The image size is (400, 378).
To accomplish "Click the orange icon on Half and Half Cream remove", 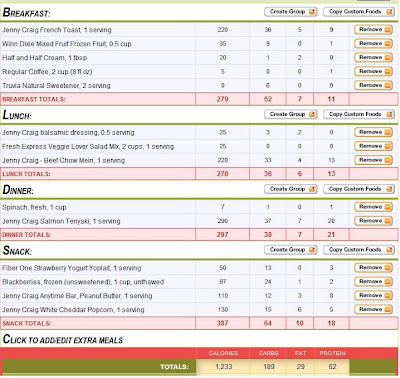I will (x=388, y=58).
